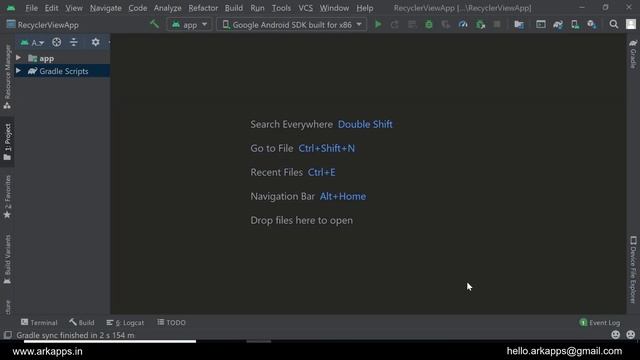Click Gradle sync finished status message
The image size is (640, 360).
click(75, 335)
